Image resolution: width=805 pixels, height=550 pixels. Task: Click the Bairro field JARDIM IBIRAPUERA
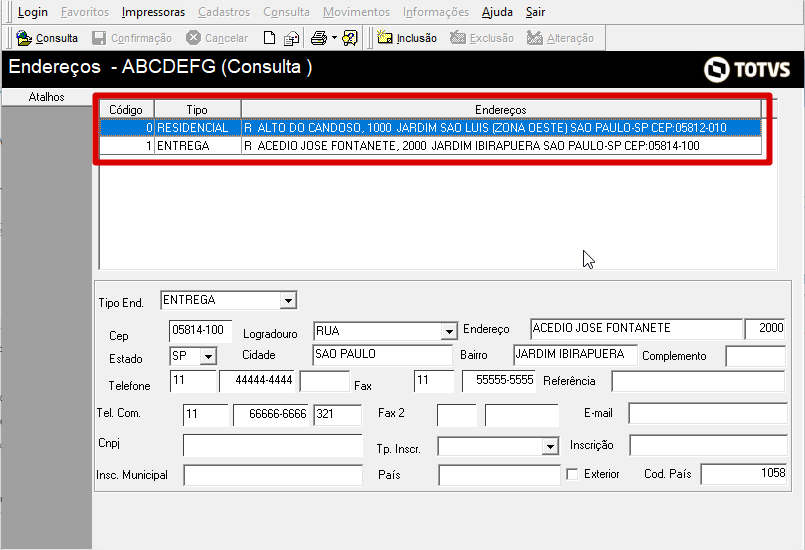[x=575, y=355]
